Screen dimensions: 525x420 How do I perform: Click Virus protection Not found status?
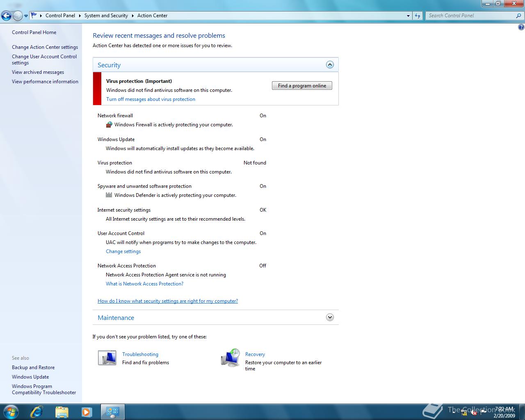(255, 163)
